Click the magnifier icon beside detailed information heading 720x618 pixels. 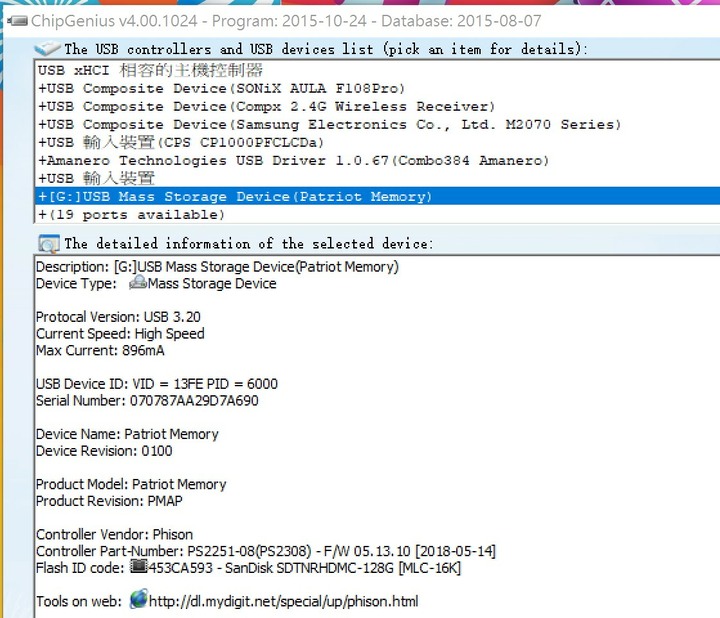pos(49,243)
